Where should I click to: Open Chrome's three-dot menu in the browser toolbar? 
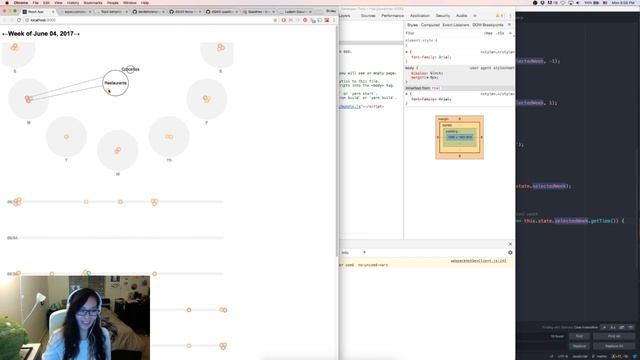tap(334, 20)
